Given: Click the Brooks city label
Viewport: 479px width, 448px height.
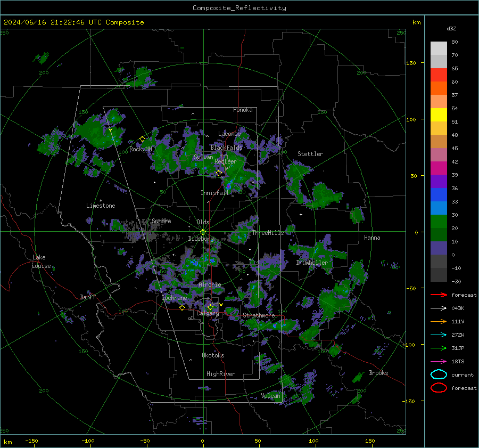Looking at the screenshot, I should [378, 373].
